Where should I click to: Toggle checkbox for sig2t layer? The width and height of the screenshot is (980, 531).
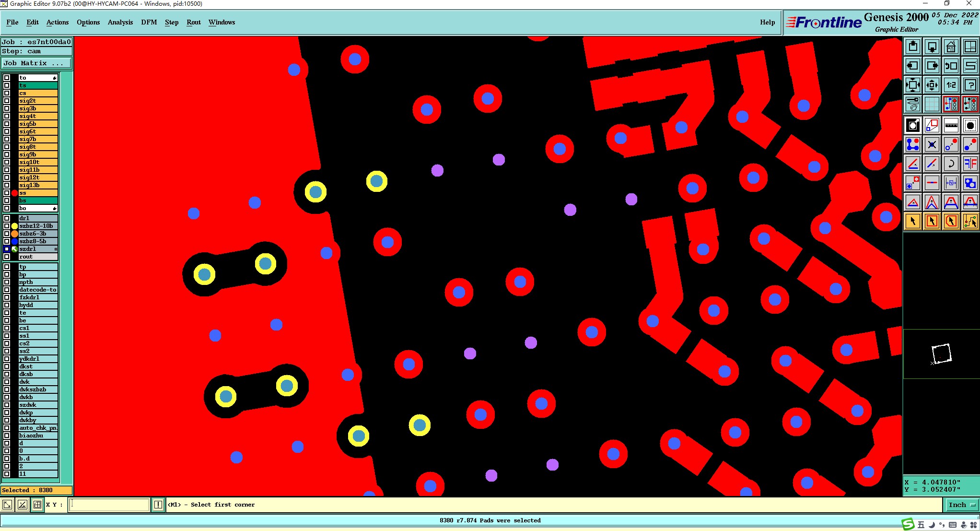tap(7, 101)
